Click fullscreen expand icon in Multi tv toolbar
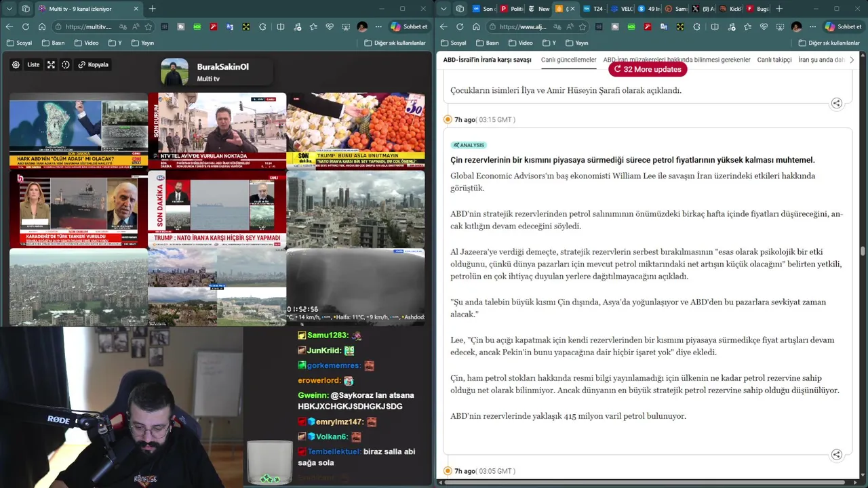The width and height of the screenshot is (868, 488). point(51,65)
